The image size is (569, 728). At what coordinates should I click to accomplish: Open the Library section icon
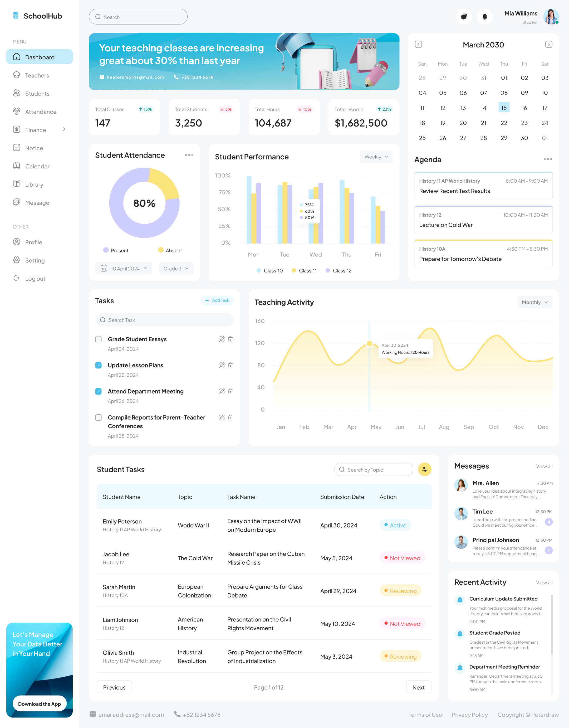point(17,184)
